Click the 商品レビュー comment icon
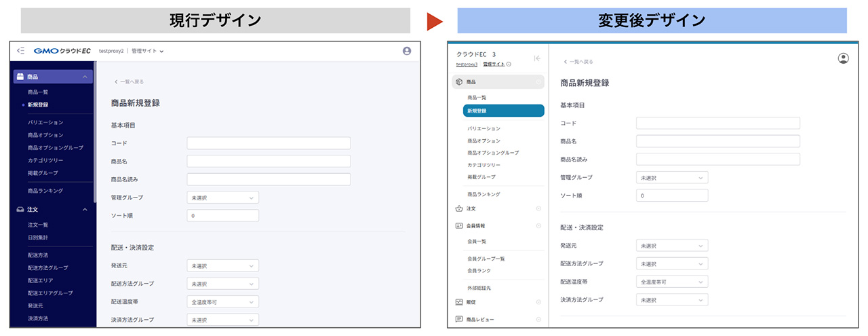Image resolution: width=868 pixels, height=336 pixels. 459,319
